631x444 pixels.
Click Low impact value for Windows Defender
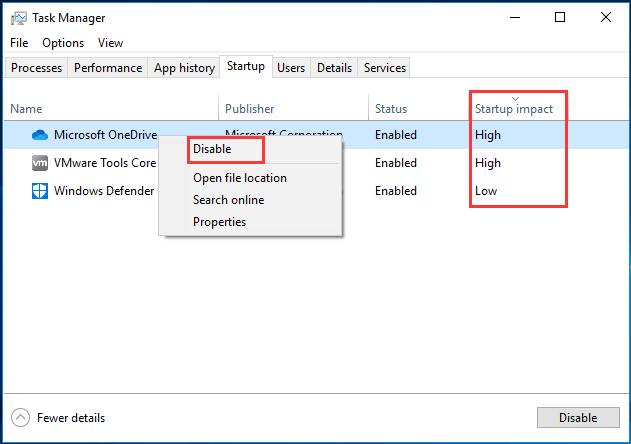(x=486, y=191)
